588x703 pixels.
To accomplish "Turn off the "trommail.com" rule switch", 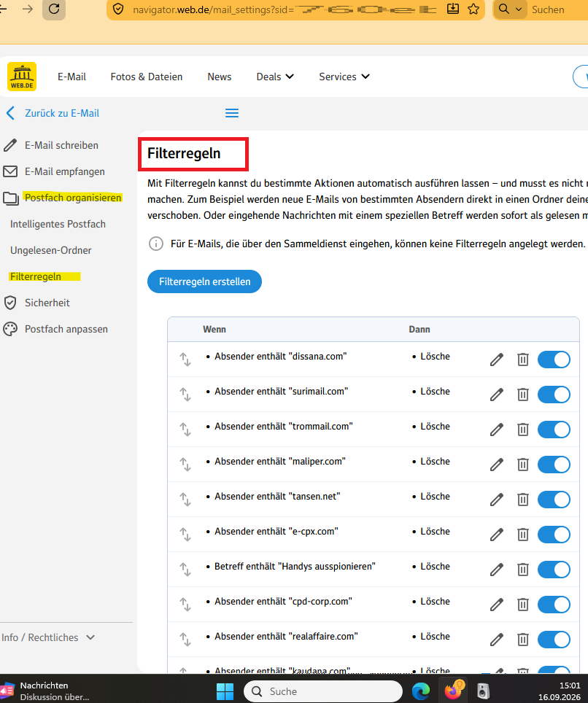I will coord(554,430).
